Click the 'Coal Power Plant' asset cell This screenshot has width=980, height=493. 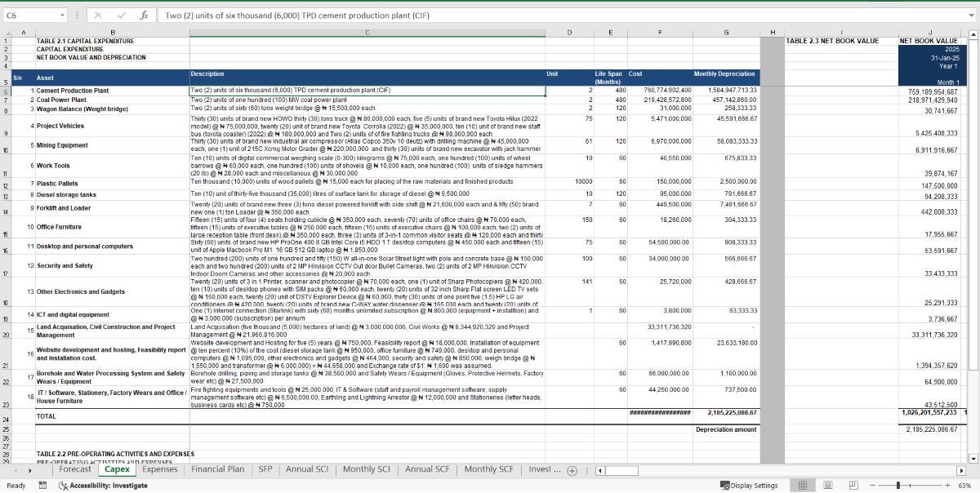click(112, 99)
